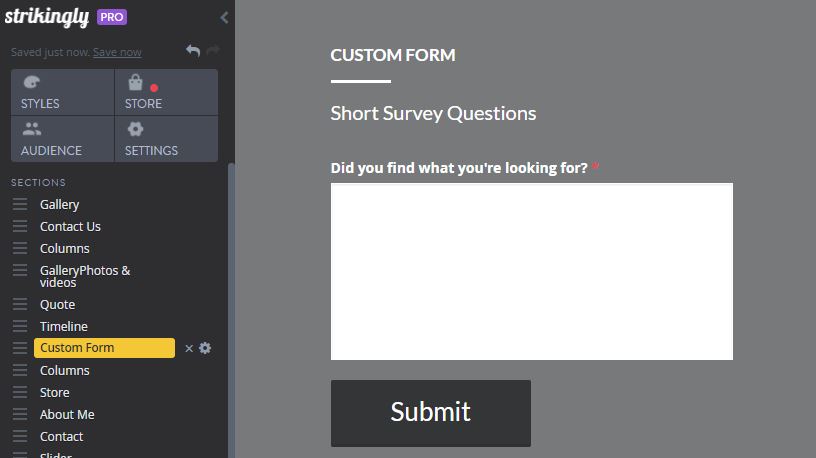Click drag handle next to Timeline
This screenshot has height=458, width=816.
coord(20,326)
